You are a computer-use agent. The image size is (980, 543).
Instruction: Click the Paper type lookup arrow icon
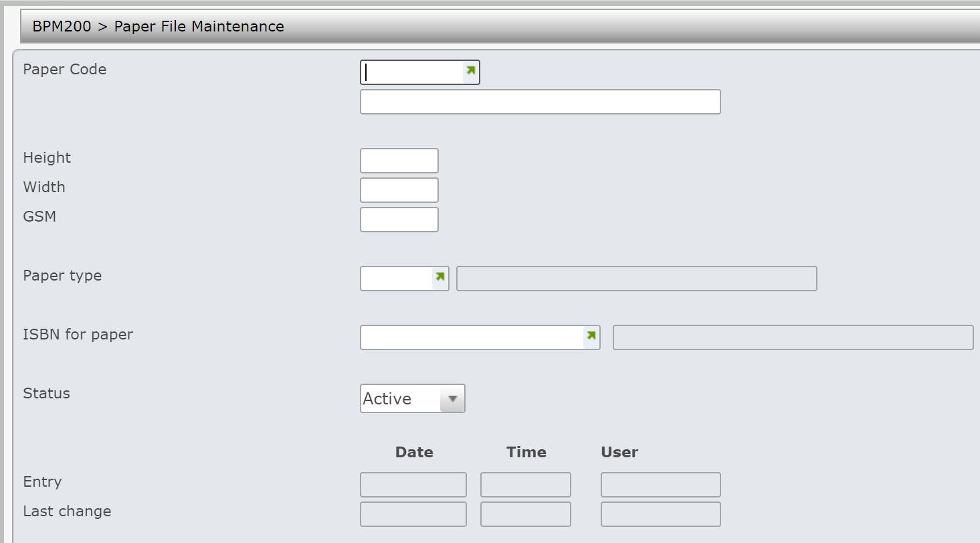(x=439, y=277)
